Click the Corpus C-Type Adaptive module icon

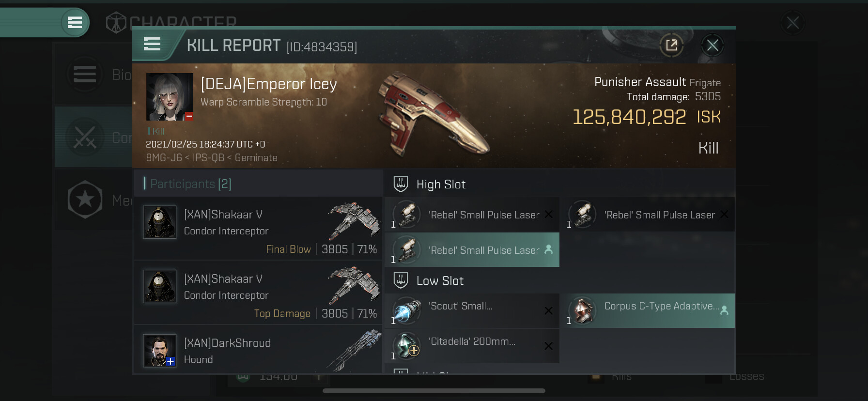click(583, 310)
